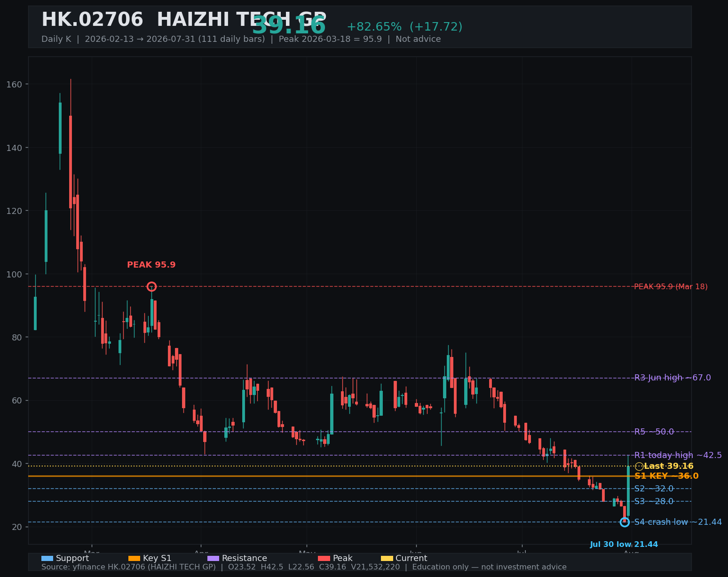Click the red Peak legend swatch

pyautogui.click(x=324, y=559)
